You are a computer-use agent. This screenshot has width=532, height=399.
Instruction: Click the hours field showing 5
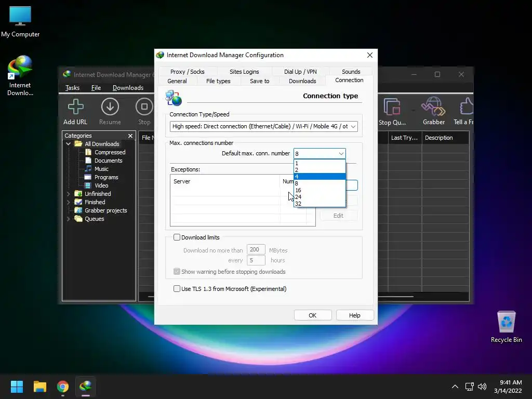coord(256,260)
